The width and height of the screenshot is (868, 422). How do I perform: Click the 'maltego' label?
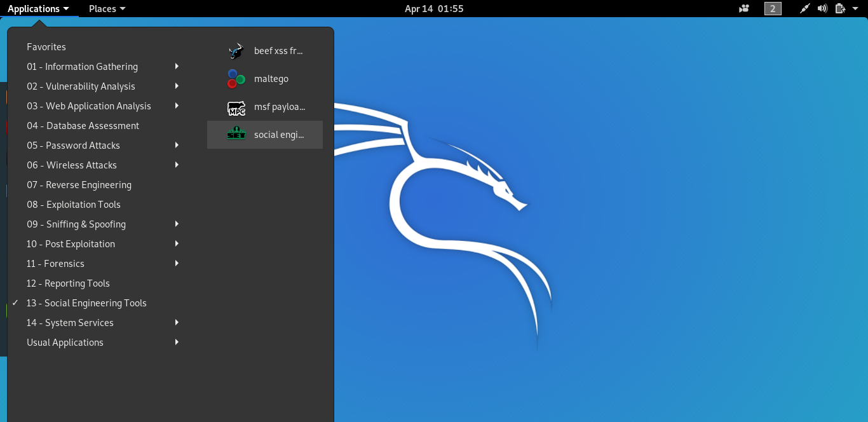click(x=271, y=79)
